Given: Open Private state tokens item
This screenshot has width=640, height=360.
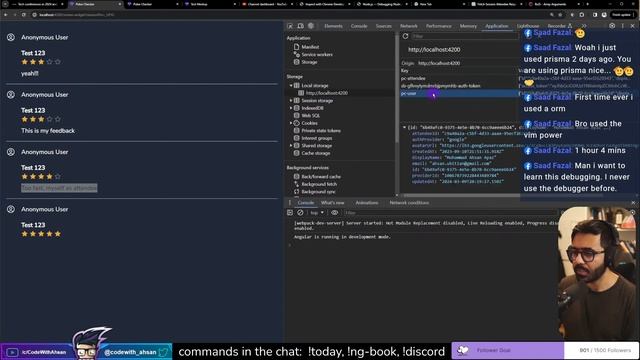Looking at the screenshot, I should pyautogui.click(x=321, y=131).
